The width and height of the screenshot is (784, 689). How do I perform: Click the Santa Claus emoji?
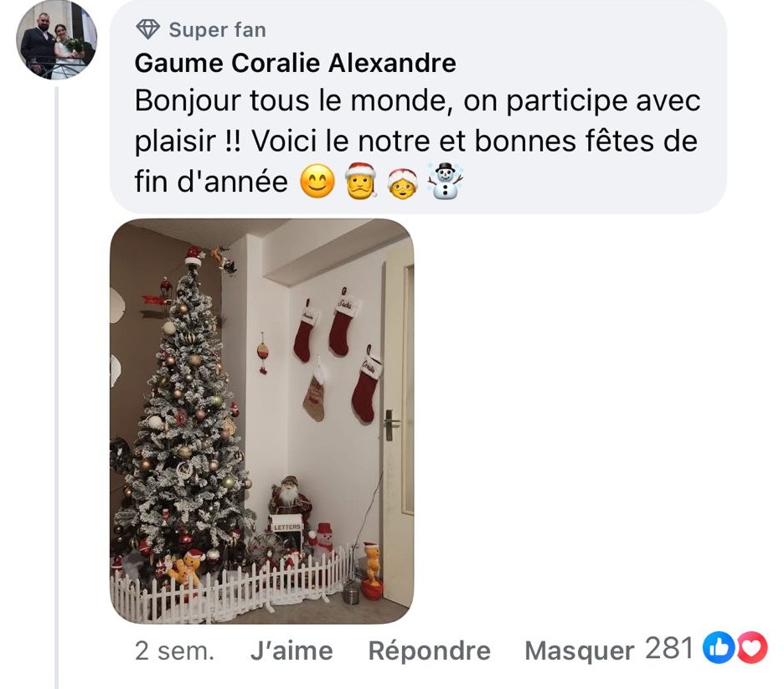(x=360, y=182)
